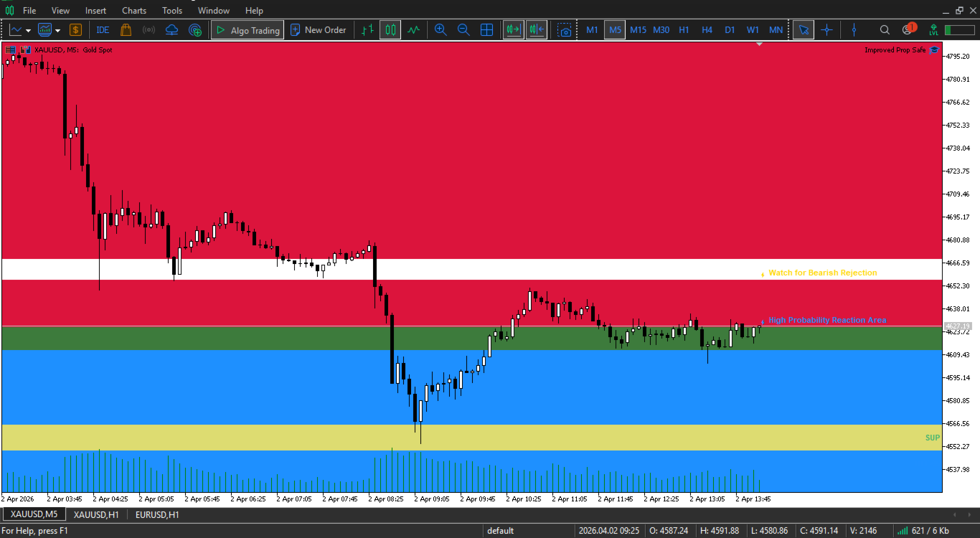Click the chart shift triangle marker
This screenshot has width=980, height=538.
tap(760, 44)
